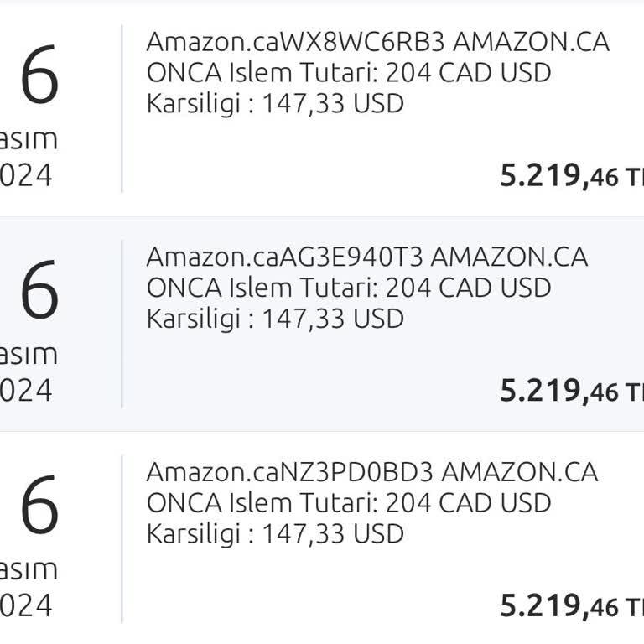Select day number 6 beside AG3E940T3 transaction
Viewport: 644px width, 644px height.
point(39,292)
